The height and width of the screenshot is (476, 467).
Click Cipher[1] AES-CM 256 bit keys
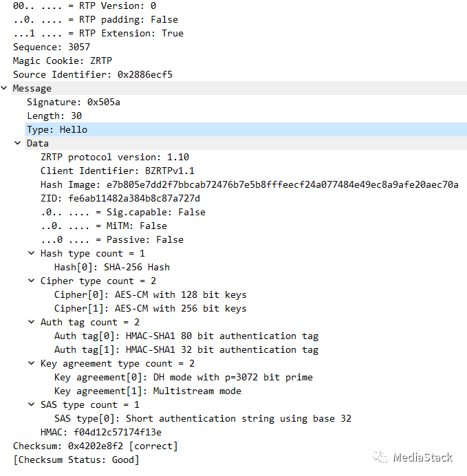click(x=150, y=308)
